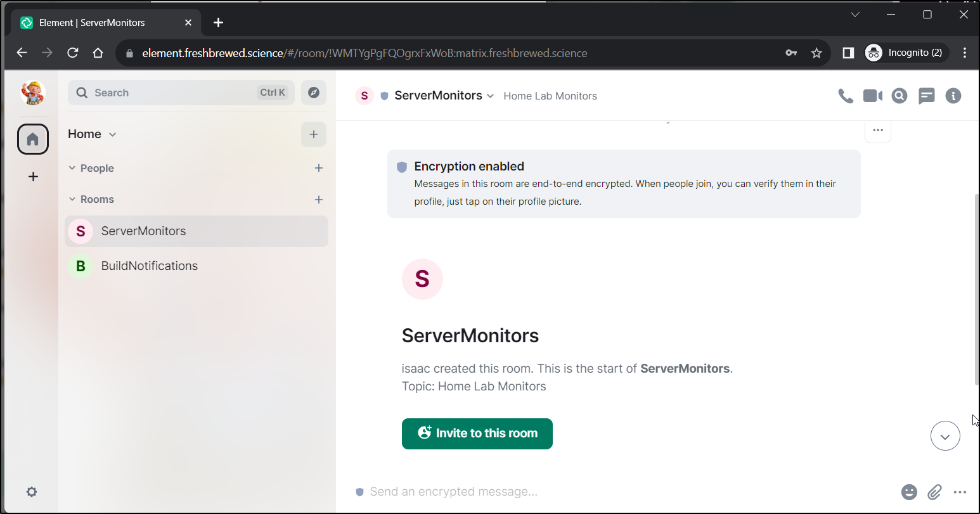
Task: Open the browser home page
Action: pos(98,53)
